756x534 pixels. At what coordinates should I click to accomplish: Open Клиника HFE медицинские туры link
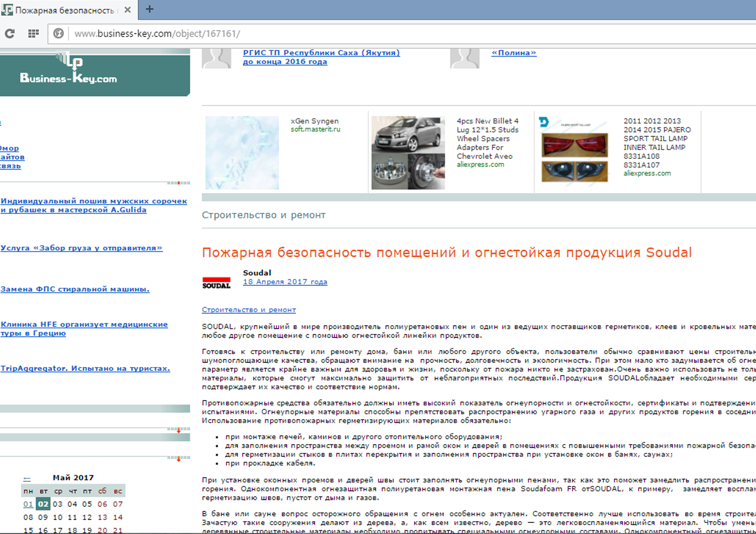pyautogui.click(x=84, y=329)
